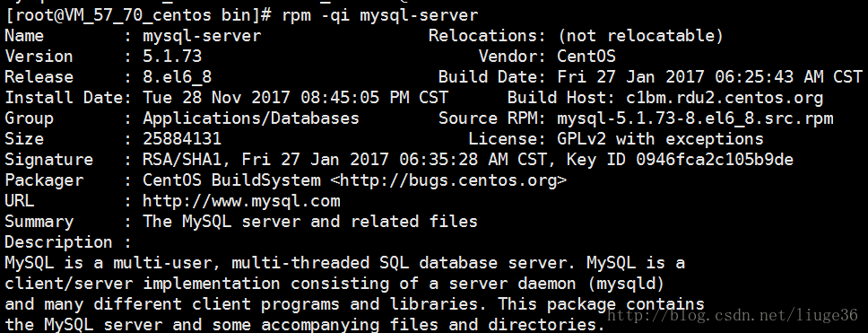Click the Build Host c1bm.rdu2.centos.org
The width and height of the screenshot is (868, 333).
[x=725, y=98]
